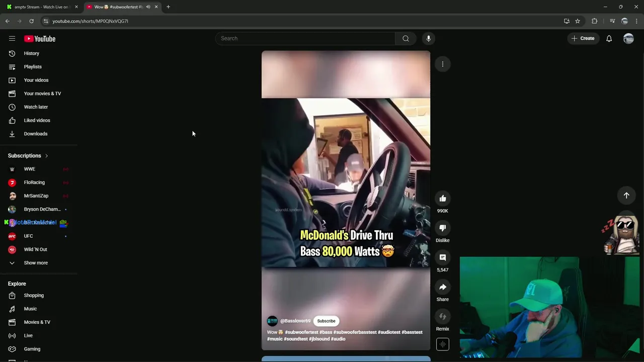The height and width of the screenshot is (362, 644).
Task: Go to previous short with up arrow
Action: tap(626, 195)
